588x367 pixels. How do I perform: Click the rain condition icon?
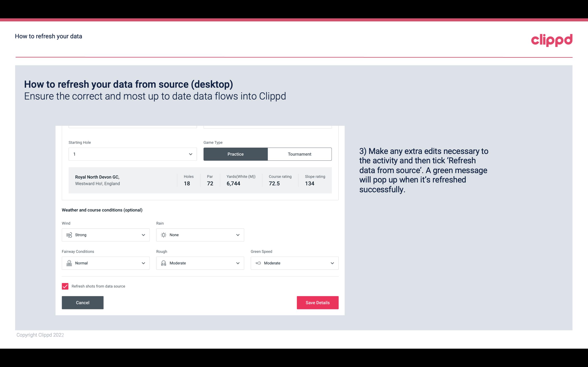tap(163, 235)
